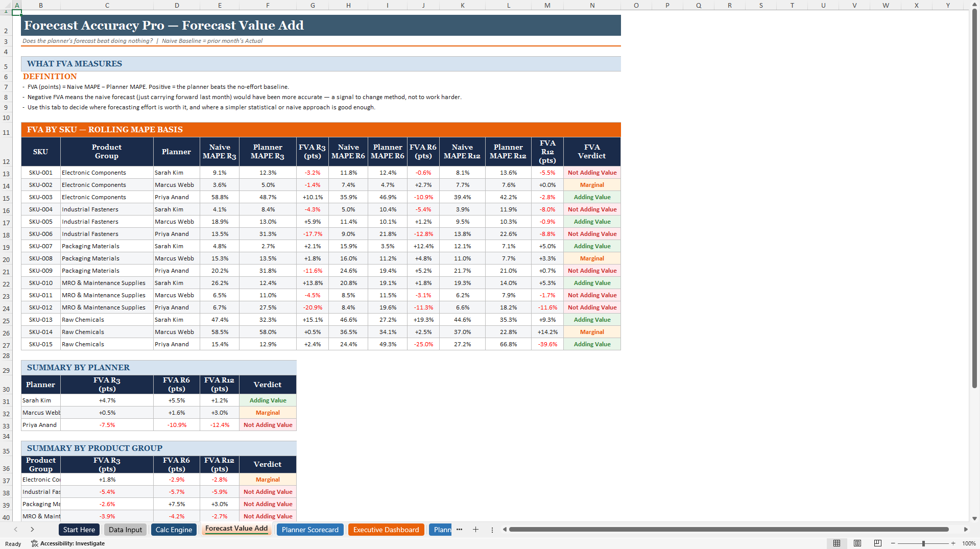
Task: Select Industrial Fasteners summary FVA R3 -5.4%
Action: (x=107, y=492)
